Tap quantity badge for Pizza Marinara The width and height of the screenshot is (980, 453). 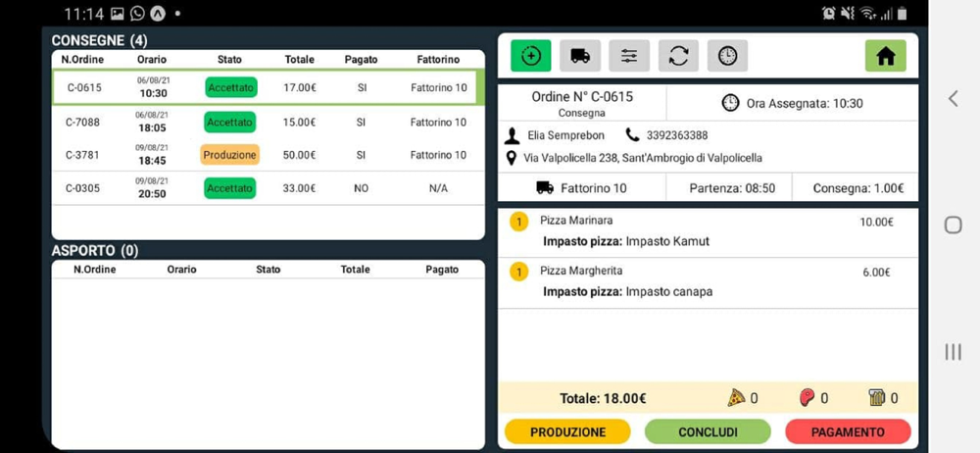pos(518,223)
